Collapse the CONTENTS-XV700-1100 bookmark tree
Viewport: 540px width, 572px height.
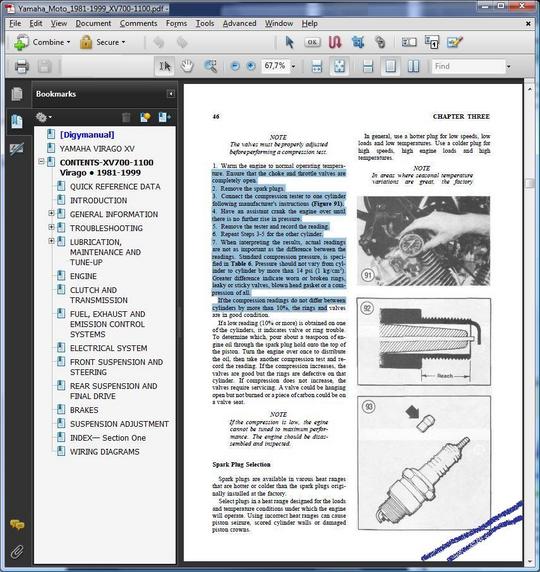coord(41,161)
